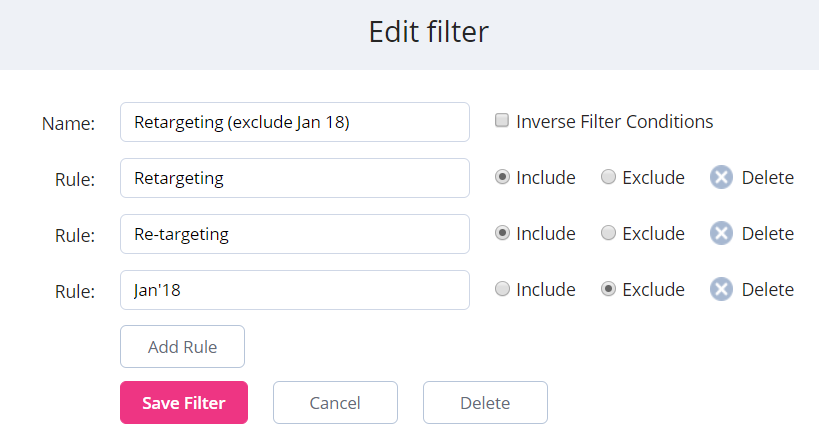This screenshot has height=426, width=819.
Task: Select Include for the Retargeting rule
Action: click(x=502, y=178)
